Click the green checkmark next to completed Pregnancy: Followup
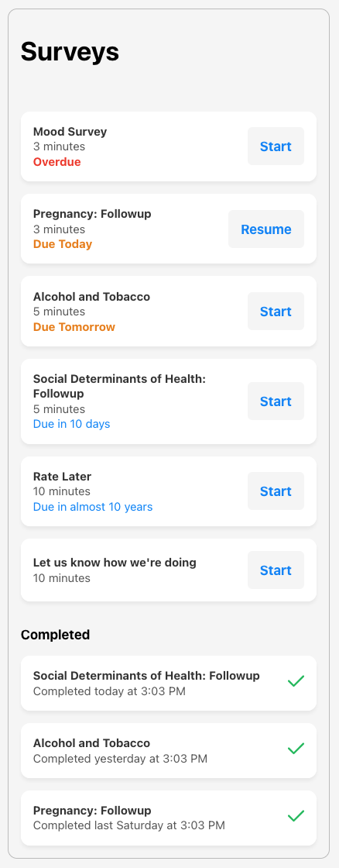Image resolution: width=339 pixels, height=868 pixels. click(x=296, y=816)
